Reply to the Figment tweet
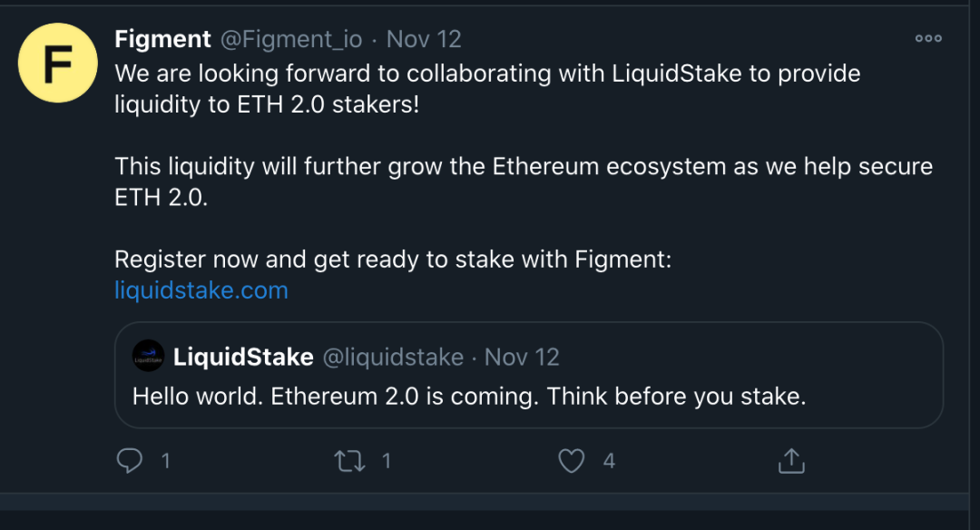 click(x=129, y=461)
